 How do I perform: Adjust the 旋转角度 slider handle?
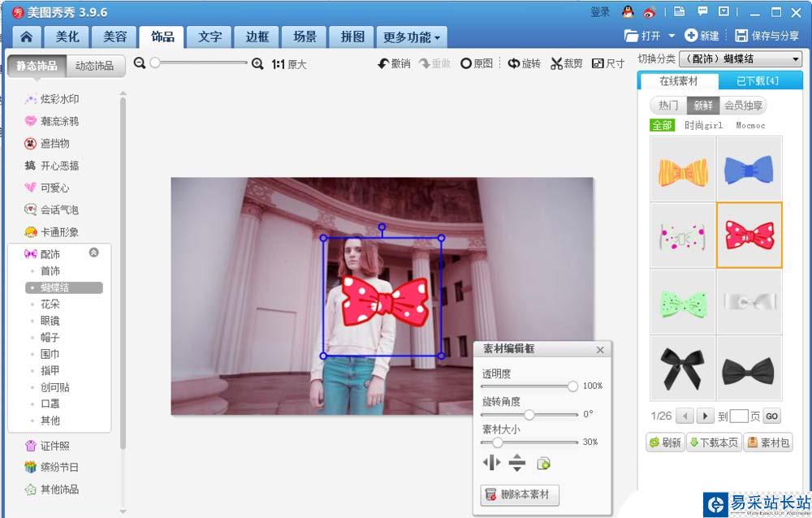pos(529,414)
